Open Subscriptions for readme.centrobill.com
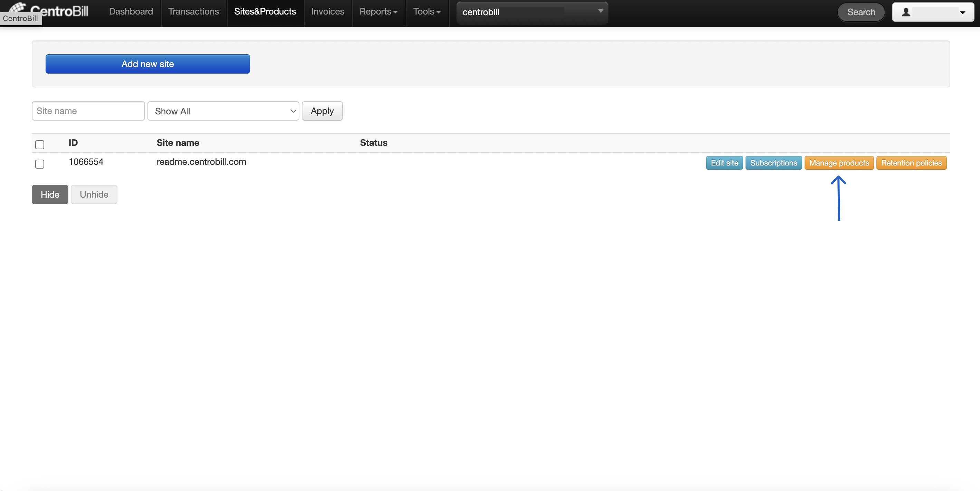980x491 pixels. tap(774, 163)
